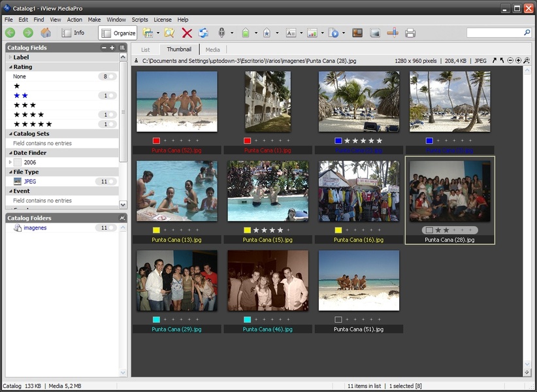
Task: Click the magnifier icon in search box
Action: tap(527, 33)
